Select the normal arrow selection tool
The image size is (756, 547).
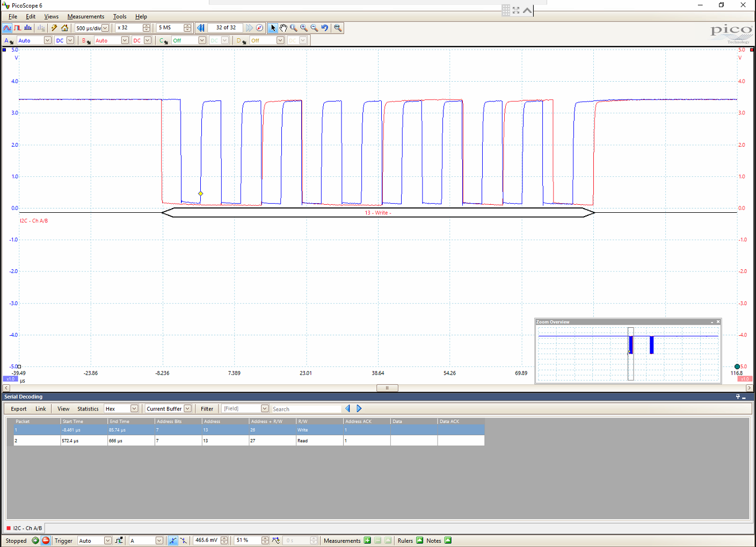tap(273, 27)
